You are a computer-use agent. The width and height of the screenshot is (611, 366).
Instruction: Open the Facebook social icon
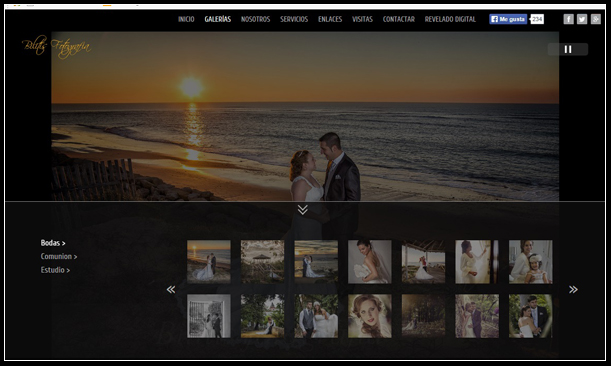pyautogui.click(x=569, y=19)
